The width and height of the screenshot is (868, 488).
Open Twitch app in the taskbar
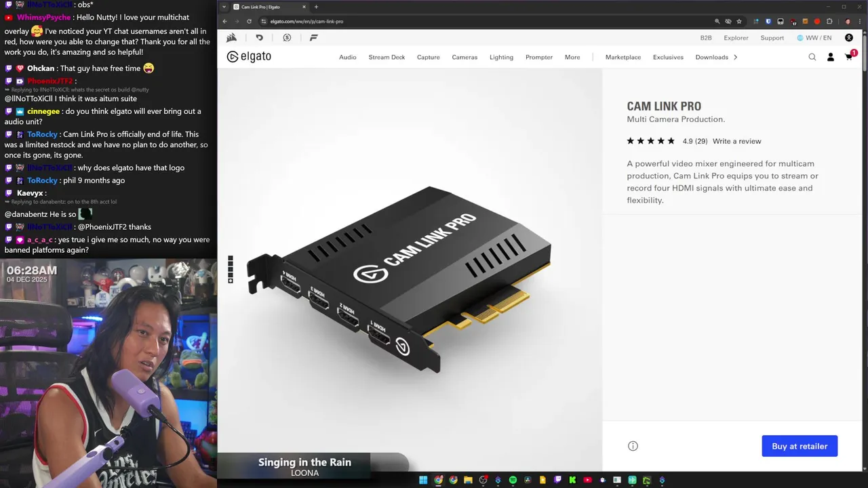557,480
